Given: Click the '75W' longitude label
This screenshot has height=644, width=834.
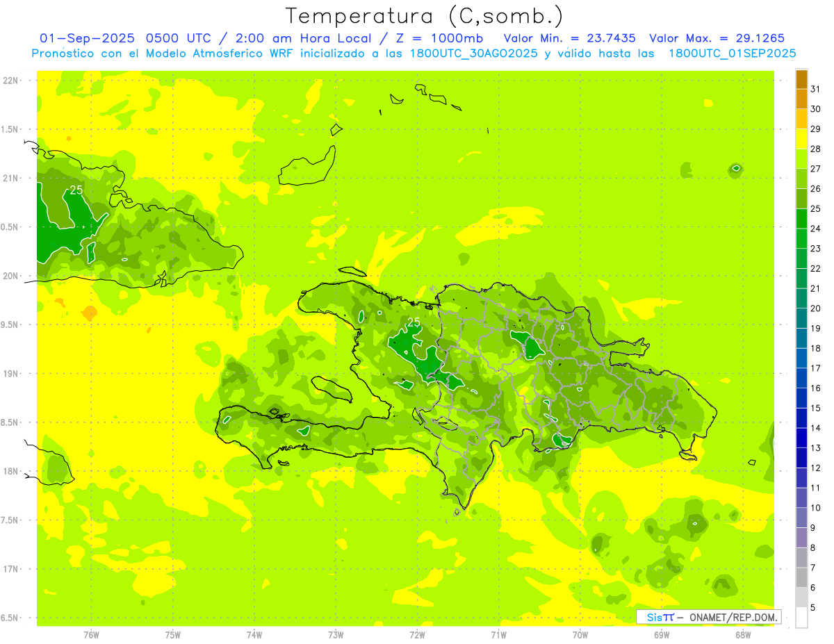Looking at the screenshot, I should coord(173,634).
